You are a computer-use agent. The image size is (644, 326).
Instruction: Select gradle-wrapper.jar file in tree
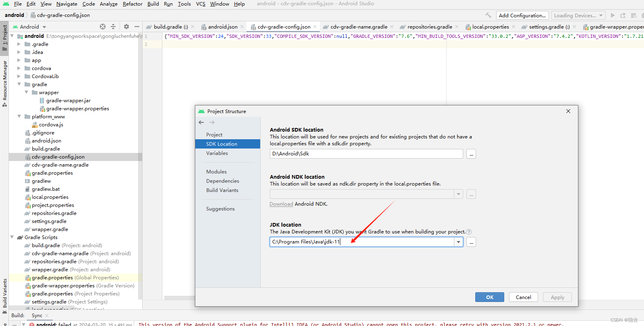(68, 101)
